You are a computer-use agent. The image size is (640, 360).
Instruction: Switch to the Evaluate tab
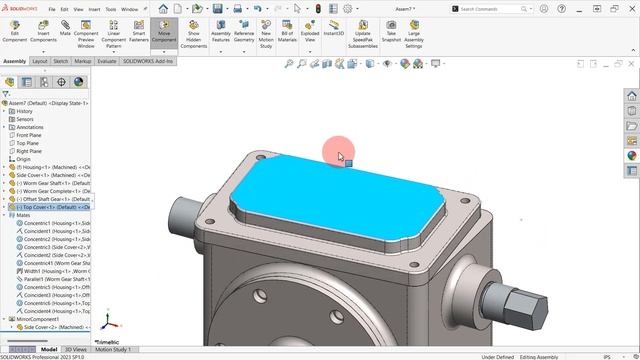coord(107,61)
